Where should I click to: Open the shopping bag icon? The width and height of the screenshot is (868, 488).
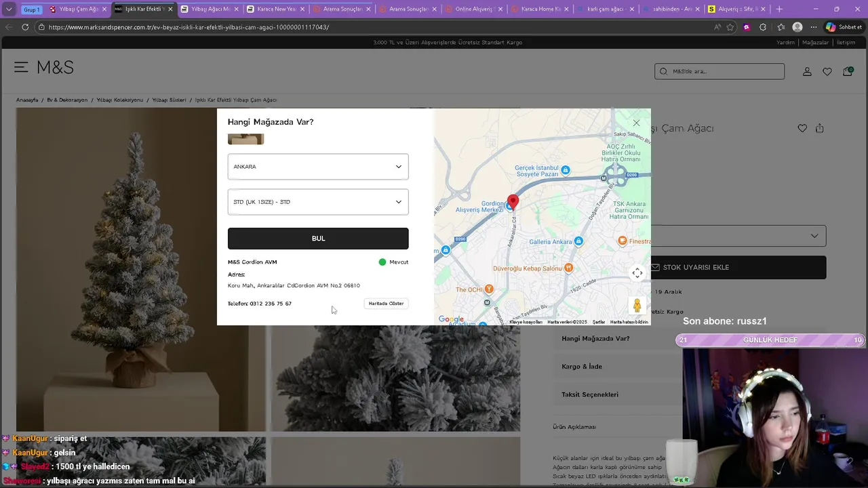(x=848, y=71)
